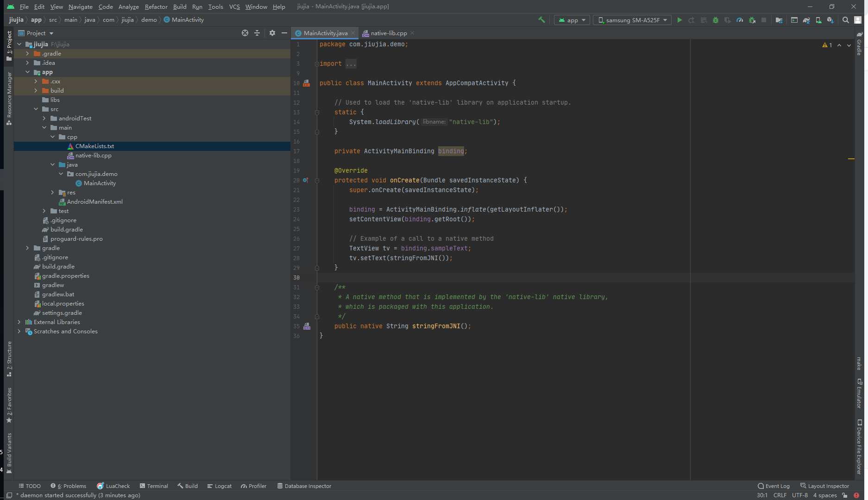Run the app with green play button
Screen dimensions: 868x500
click(x=679, y=20)
